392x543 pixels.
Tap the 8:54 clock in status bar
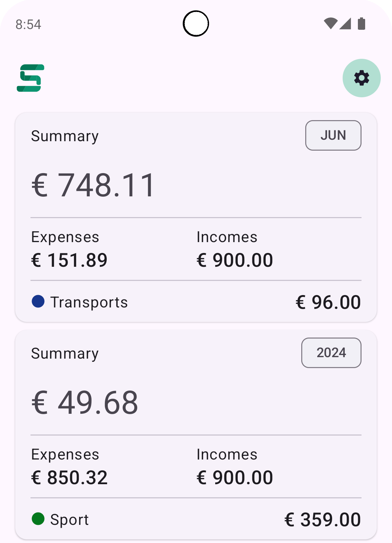(x=28, y=24)
